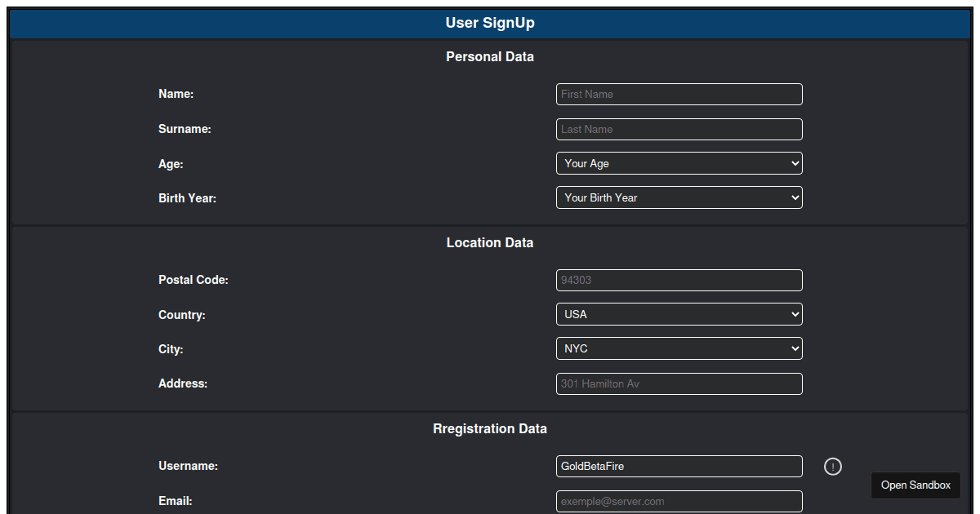Expand the City dropdown showing NYC
This screenshot has height=514, width=980.
click(x=679, y=348)
